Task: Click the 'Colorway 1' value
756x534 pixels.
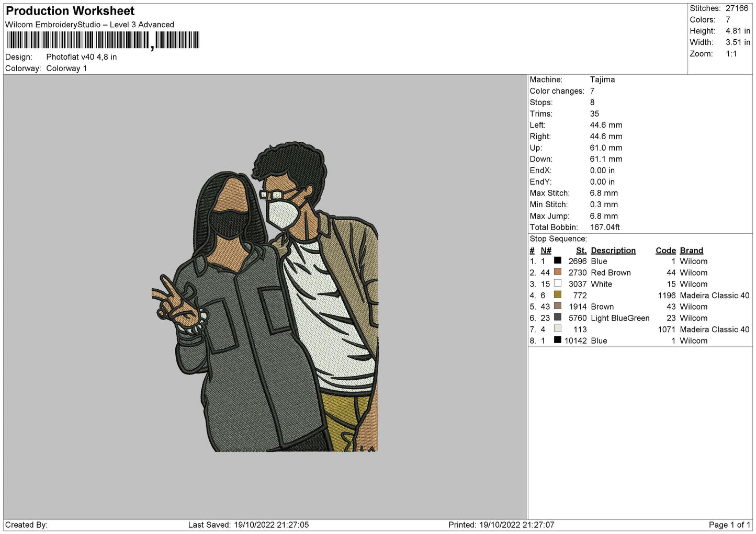Action: pyautogui.click(x=66, y=69)
